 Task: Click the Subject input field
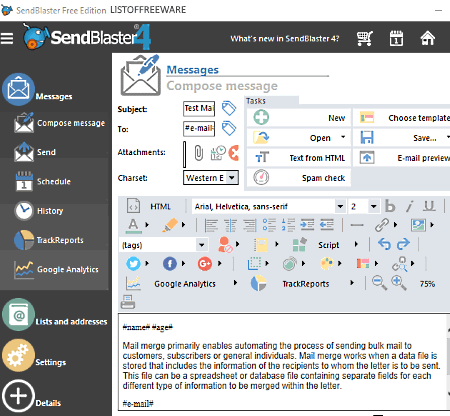tap(199, 109)
